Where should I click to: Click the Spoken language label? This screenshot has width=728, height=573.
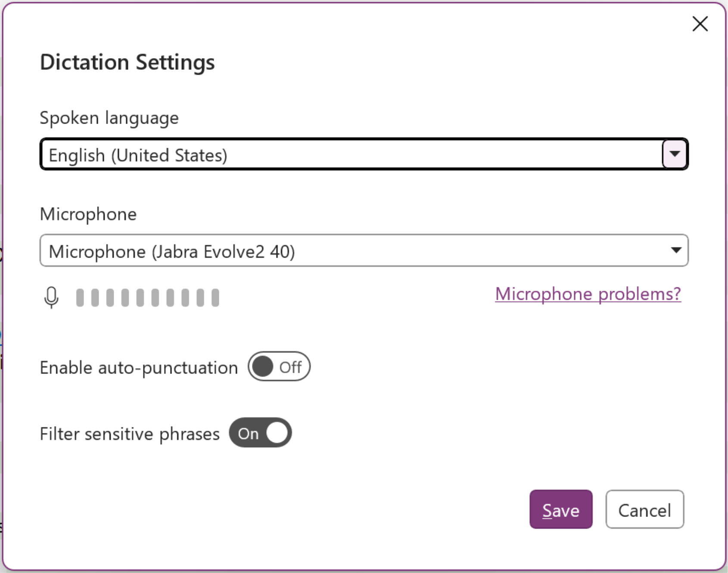pyautogui.click(x=109, y=118)
